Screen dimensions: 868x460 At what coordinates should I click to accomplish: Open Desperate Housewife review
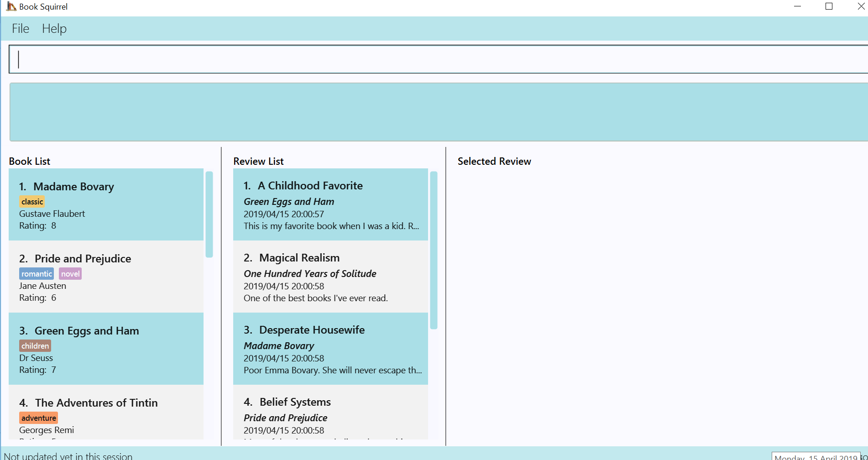(x=330, y=349)
